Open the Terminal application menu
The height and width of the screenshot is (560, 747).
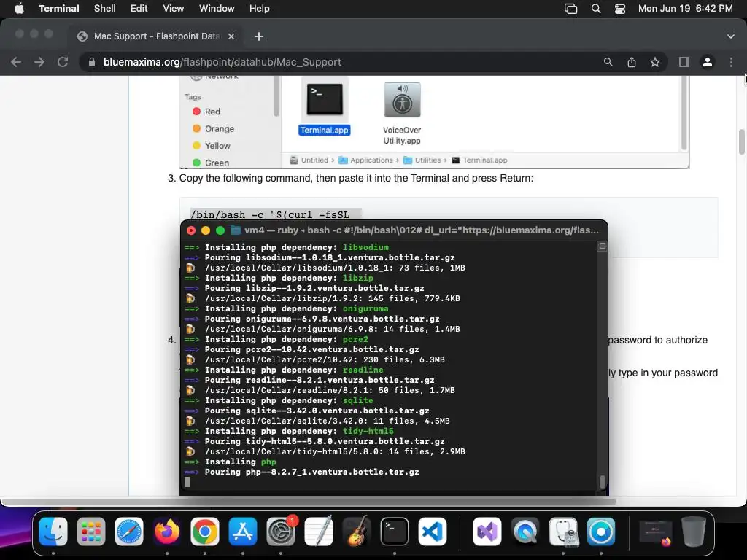58,8
